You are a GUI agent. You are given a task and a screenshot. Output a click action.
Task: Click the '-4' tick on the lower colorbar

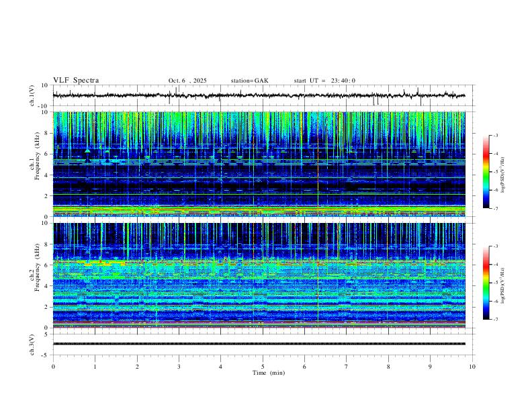496,265
